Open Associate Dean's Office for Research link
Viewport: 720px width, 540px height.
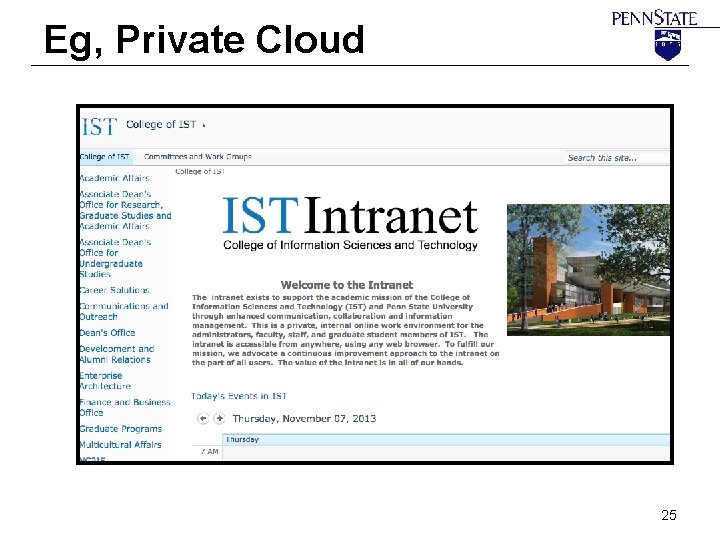(x=125, y=210)
